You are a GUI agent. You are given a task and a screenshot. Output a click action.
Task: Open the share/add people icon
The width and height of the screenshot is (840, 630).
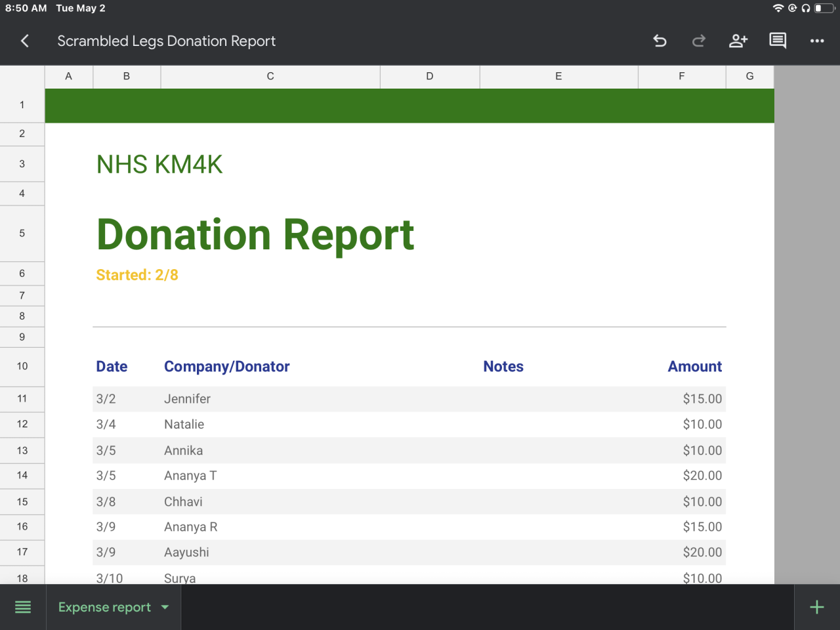738,41
